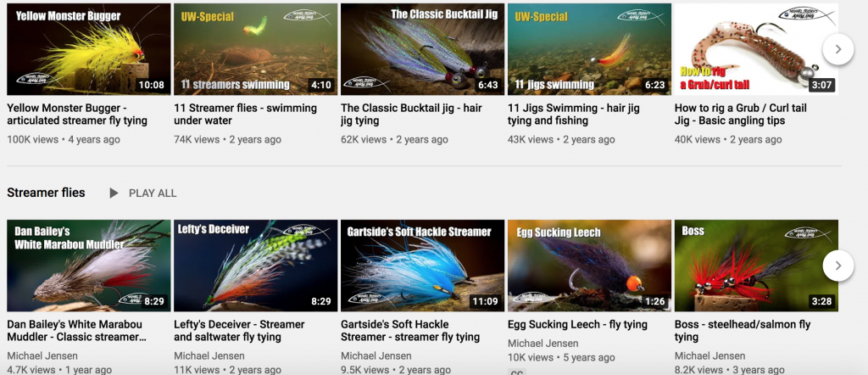The width and height of the screenshot is (868, 375).
Task: Open the 11 streamers swimming thumbnail
Action: [256, 49]
